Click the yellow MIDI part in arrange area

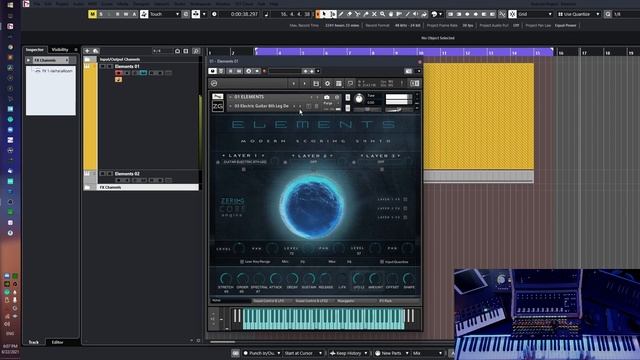click(478, 116)
